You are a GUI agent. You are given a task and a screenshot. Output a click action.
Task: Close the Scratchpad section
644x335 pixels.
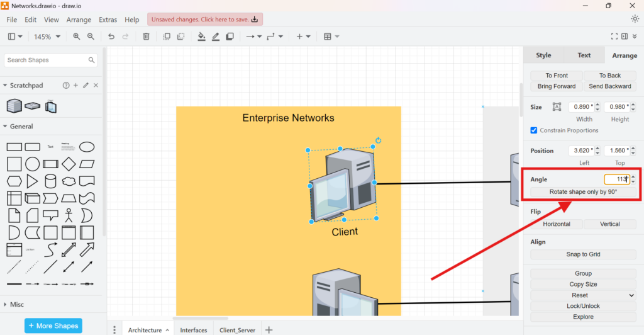coord(96,85)
